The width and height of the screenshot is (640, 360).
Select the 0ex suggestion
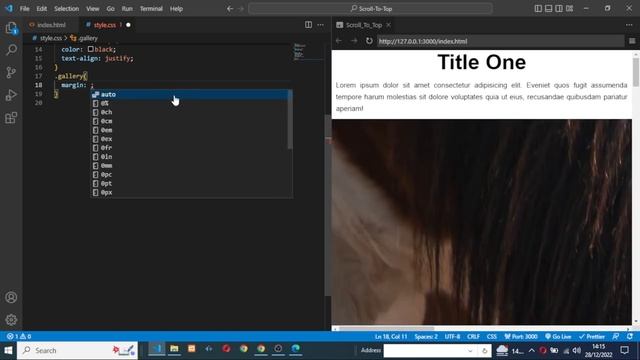pos(189,139)
